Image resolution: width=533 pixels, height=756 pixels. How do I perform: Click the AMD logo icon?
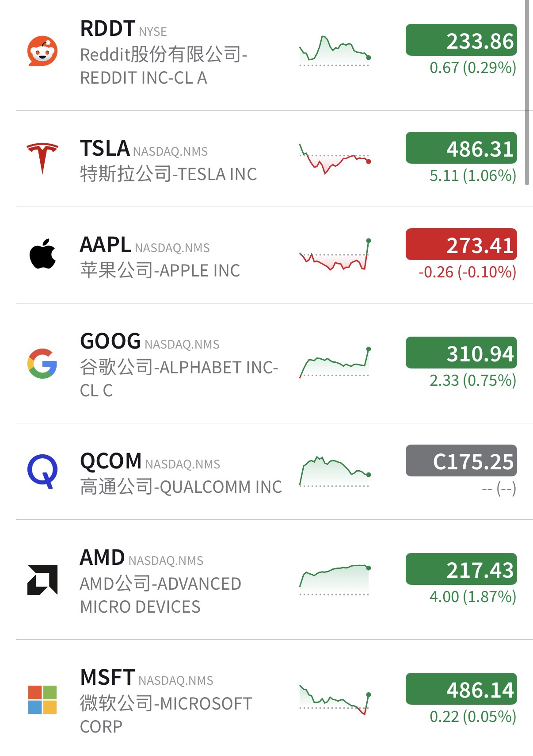click(x=42, y=579)
